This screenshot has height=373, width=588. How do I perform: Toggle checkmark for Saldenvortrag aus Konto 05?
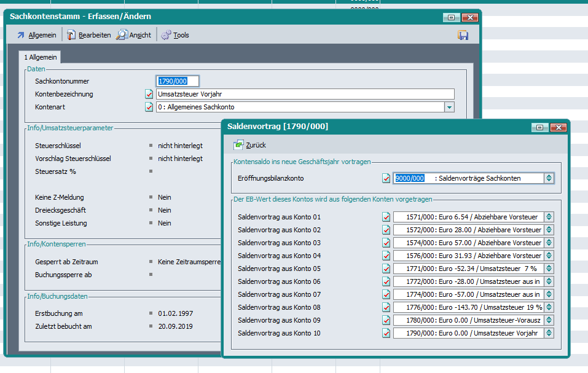coord(386,269)
